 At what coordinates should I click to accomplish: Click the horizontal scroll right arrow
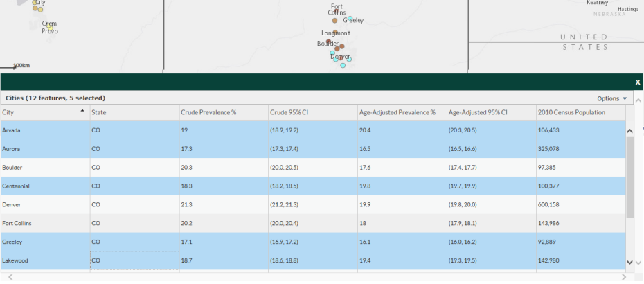[x=624, y=277]
